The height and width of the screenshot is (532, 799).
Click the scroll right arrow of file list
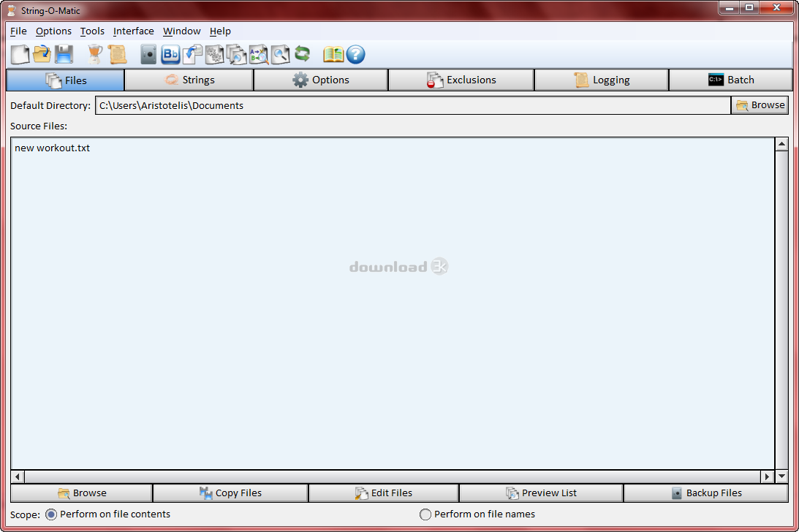tap(768, 476)
